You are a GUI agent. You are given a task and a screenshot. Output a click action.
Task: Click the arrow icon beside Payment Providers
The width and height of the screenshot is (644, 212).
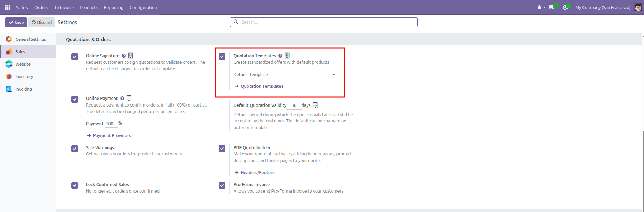[x=89, y=136]
